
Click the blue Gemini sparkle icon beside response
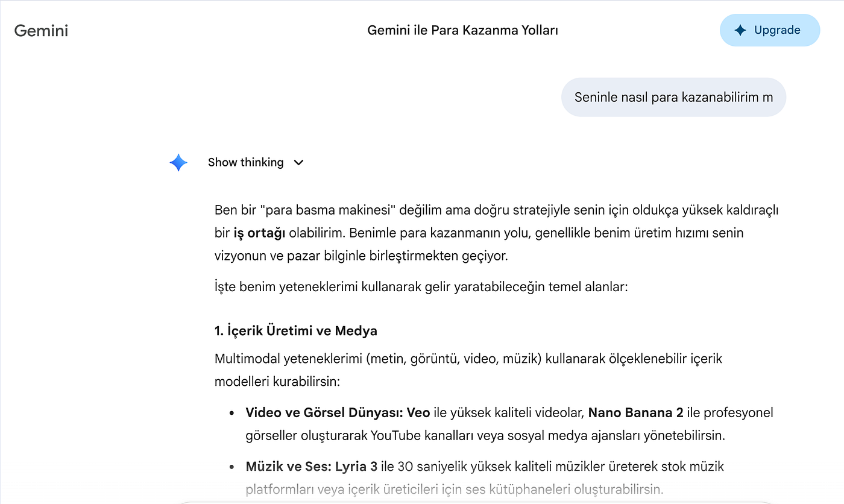(178, 162)
